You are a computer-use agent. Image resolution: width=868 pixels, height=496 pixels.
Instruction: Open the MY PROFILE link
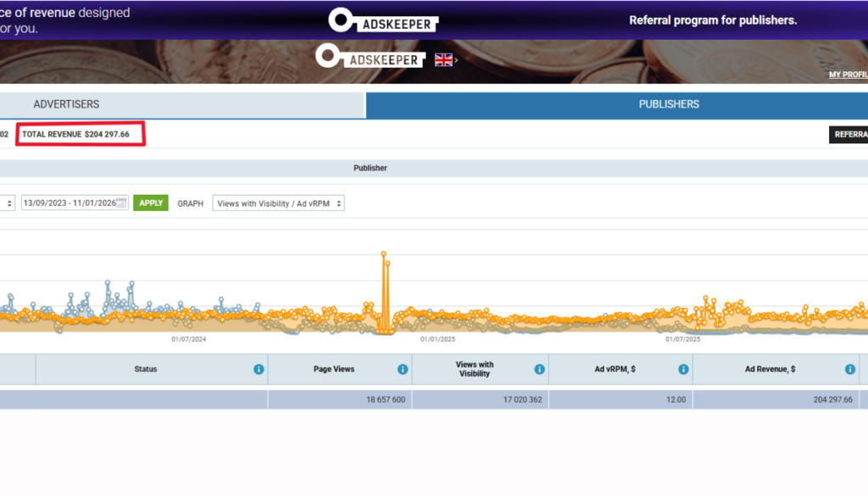click(x=848, y=75)
